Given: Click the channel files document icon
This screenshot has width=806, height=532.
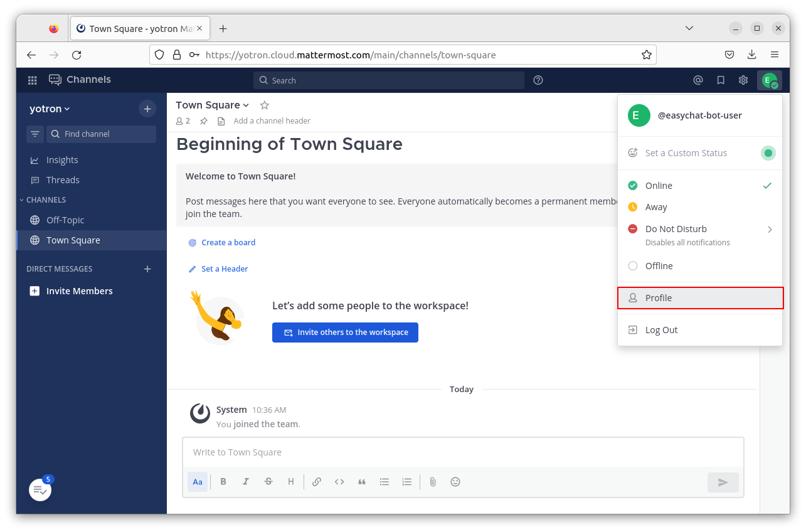Looking at the screenshot, I should (x=221, y=121).
